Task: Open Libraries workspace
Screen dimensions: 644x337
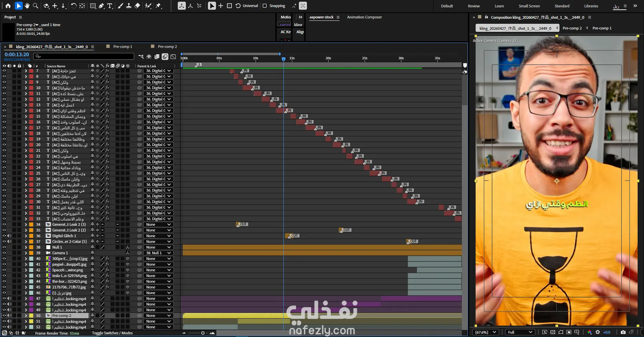Action: point(591,6)
